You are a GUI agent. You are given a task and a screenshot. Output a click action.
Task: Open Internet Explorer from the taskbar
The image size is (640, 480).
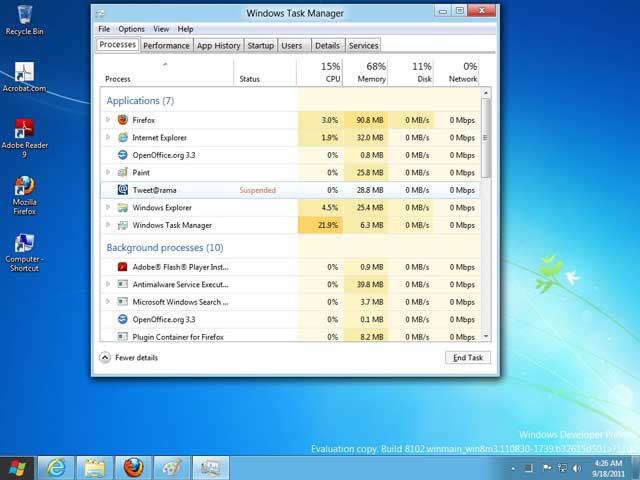click(56, 468)
